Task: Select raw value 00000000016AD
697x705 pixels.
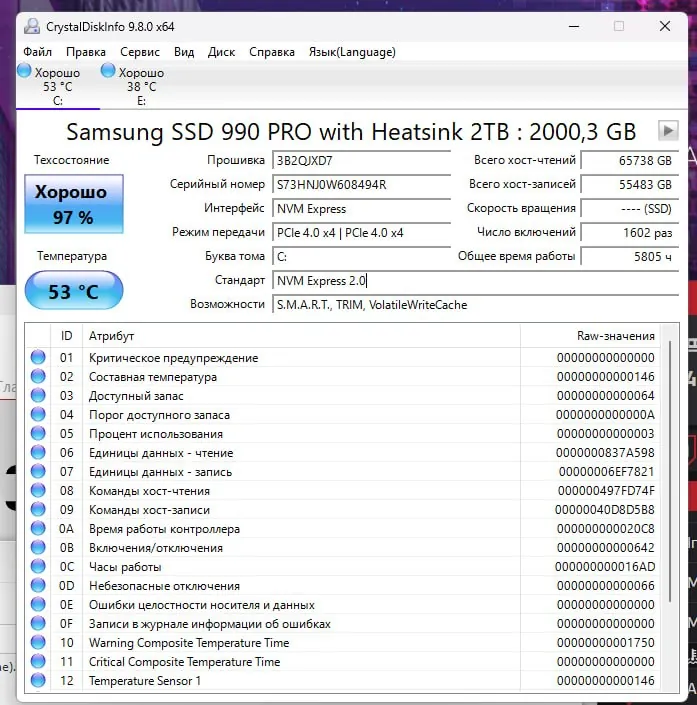Action: coord(605,567)
